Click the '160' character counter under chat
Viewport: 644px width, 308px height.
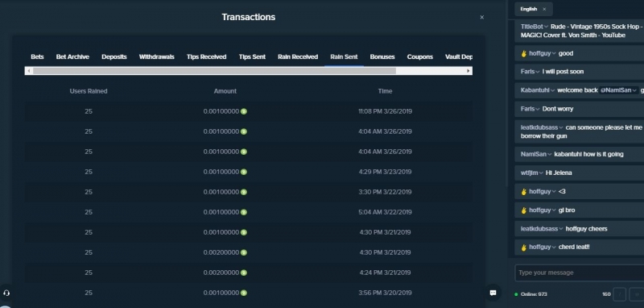pyautogui.click(x=606, y=294)
